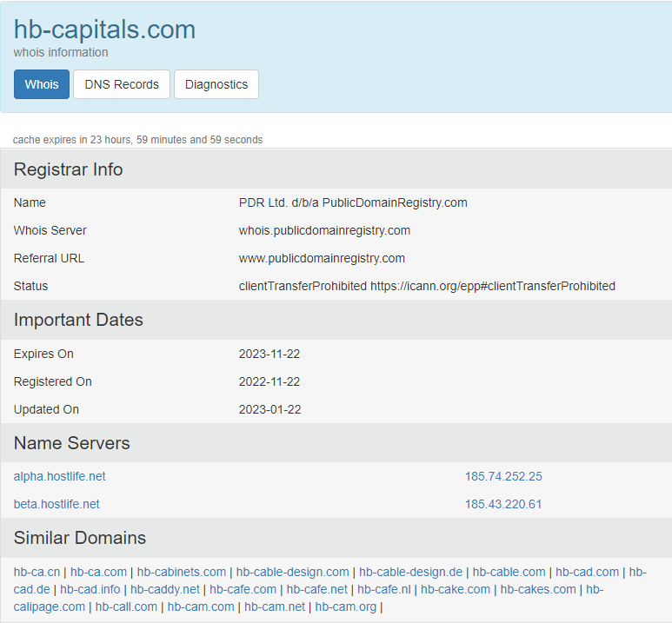The width and height of the screenshot is (672, 623).
Task: Open similar domain hb-ca.com
Action: [x=98, y=572]
